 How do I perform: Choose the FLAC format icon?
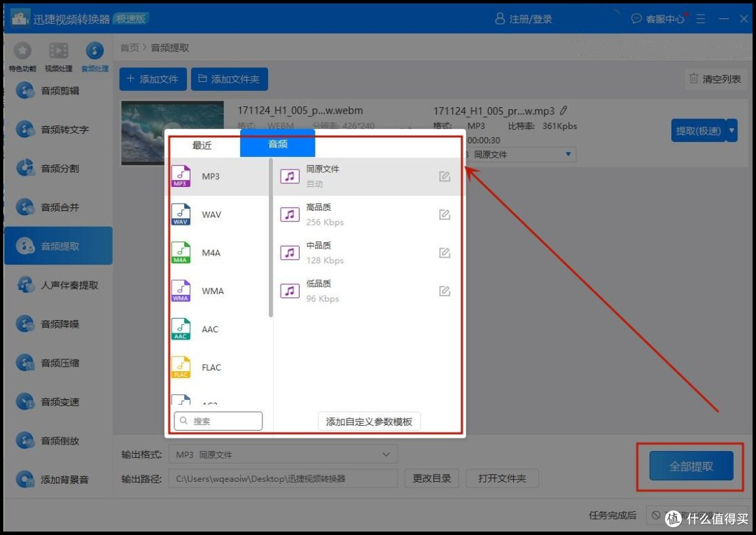[x=181, y=367]
